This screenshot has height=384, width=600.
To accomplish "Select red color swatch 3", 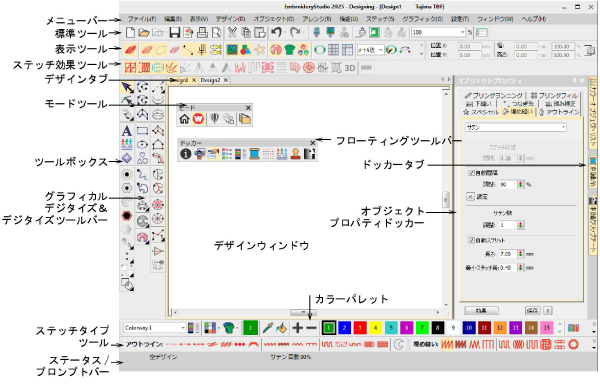I will tap(360, 328).
